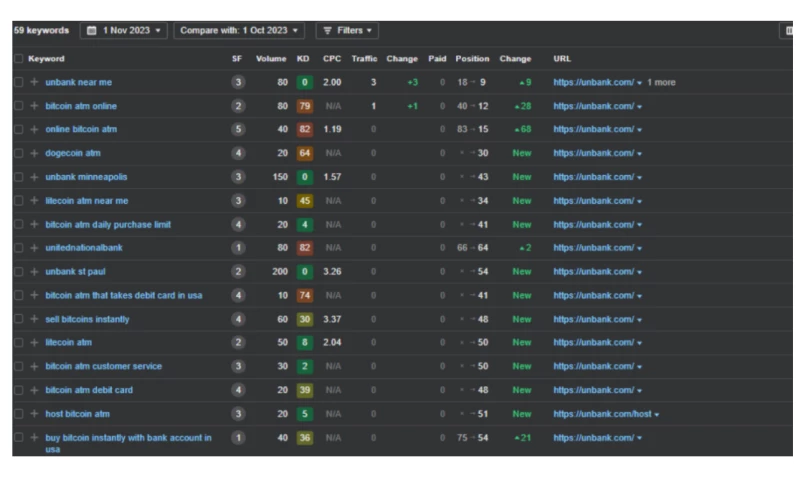Open the Filters menu
The width and height of the screenshot is (800, 480).
click(347, 31)
